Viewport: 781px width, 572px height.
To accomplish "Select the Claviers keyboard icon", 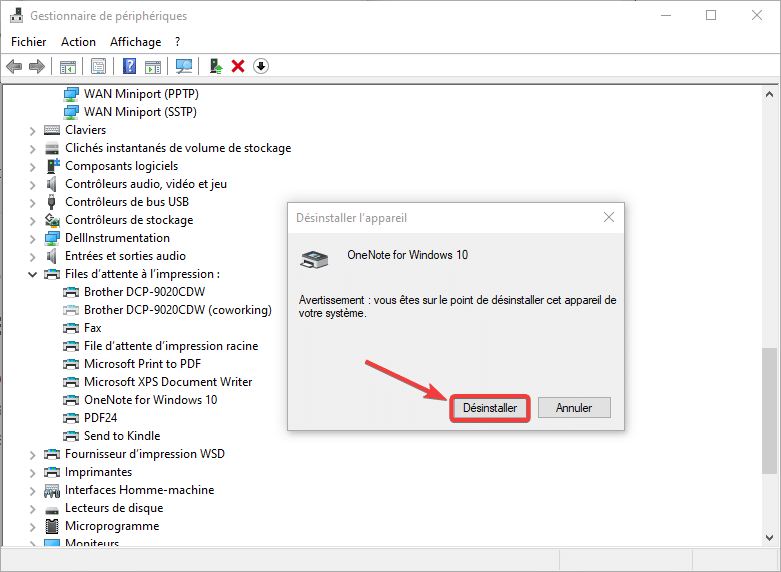I will [52, 130].
